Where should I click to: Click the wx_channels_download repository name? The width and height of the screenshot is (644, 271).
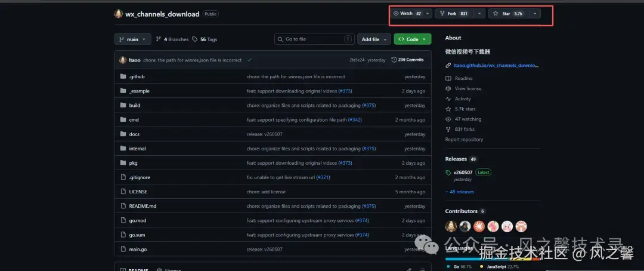tap(162, 14)
